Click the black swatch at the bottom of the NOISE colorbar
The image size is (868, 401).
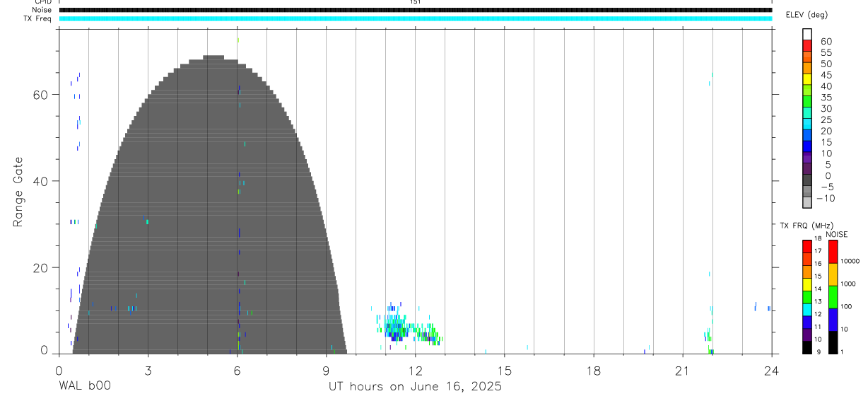[833, 342]
